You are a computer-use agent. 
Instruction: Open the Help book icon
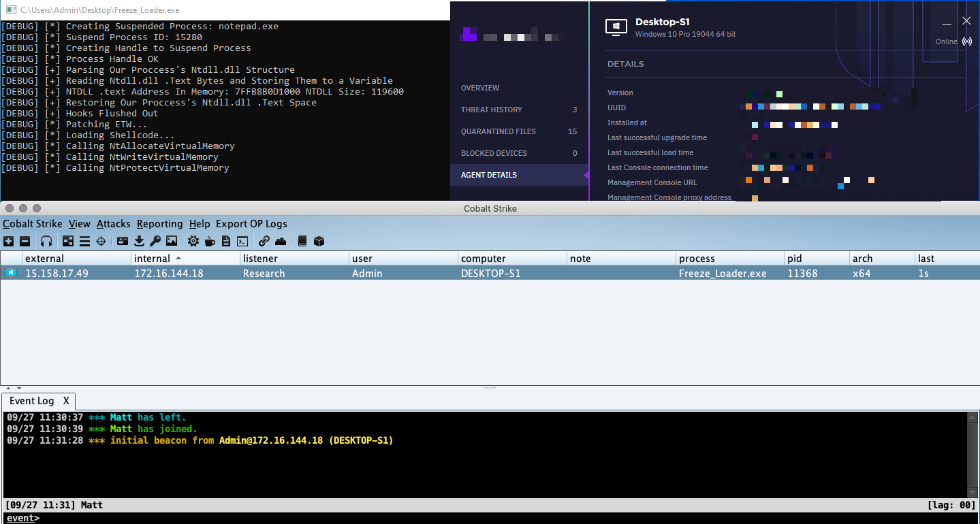click(x=302, y=241)
